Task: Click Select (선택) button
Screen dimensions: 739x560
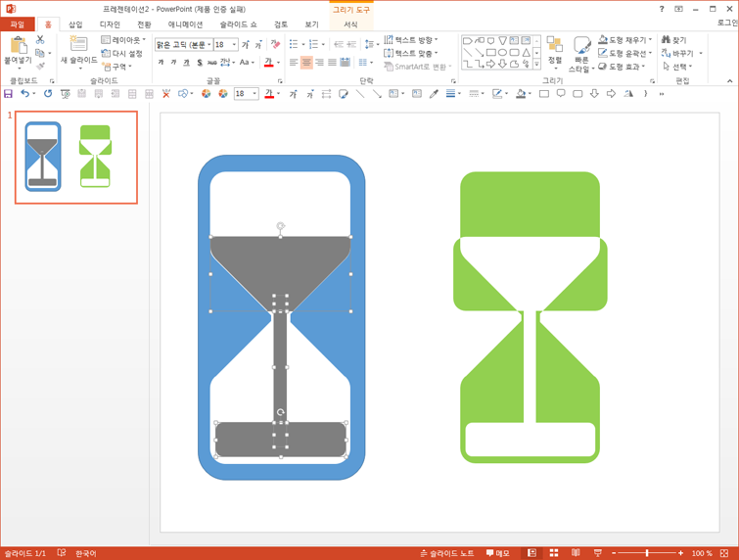Action: point(677,67)
